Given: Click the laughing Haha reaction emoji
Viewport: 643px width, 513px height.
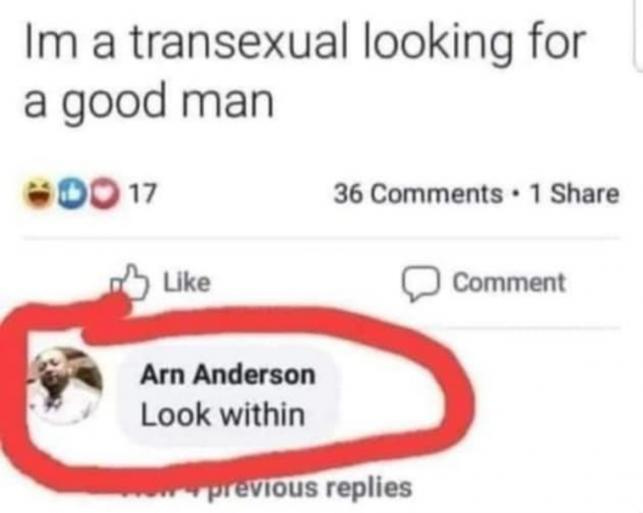Looking at the screenshot, I should pos(40,194).
